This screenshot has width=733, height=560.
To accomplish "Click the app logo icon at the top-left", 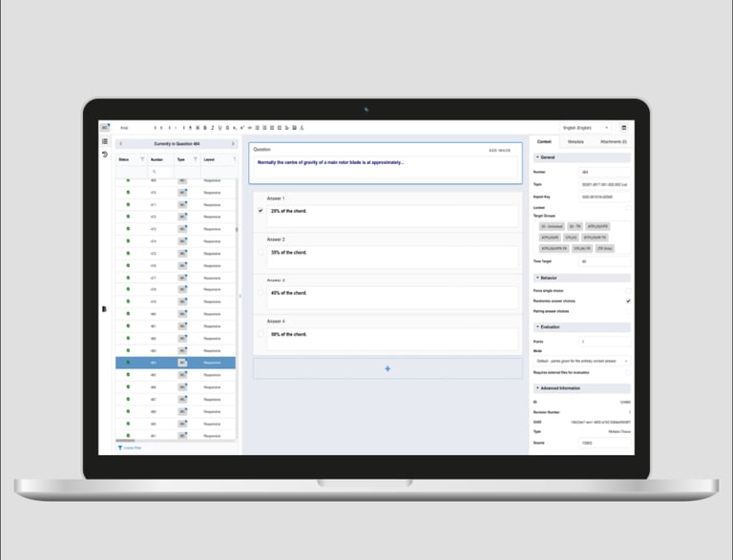I will coord(105,128).
